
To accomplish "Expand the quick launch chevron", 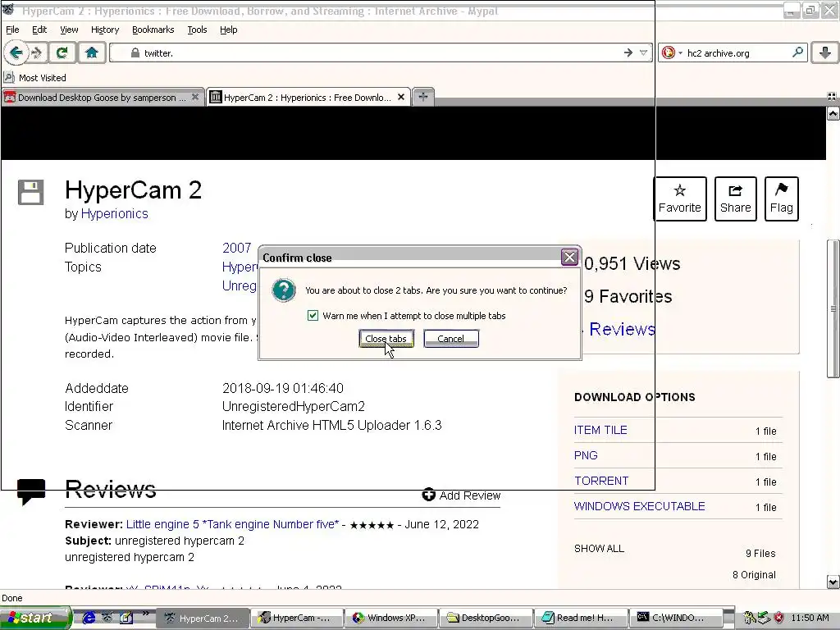I will click(146, 613).
